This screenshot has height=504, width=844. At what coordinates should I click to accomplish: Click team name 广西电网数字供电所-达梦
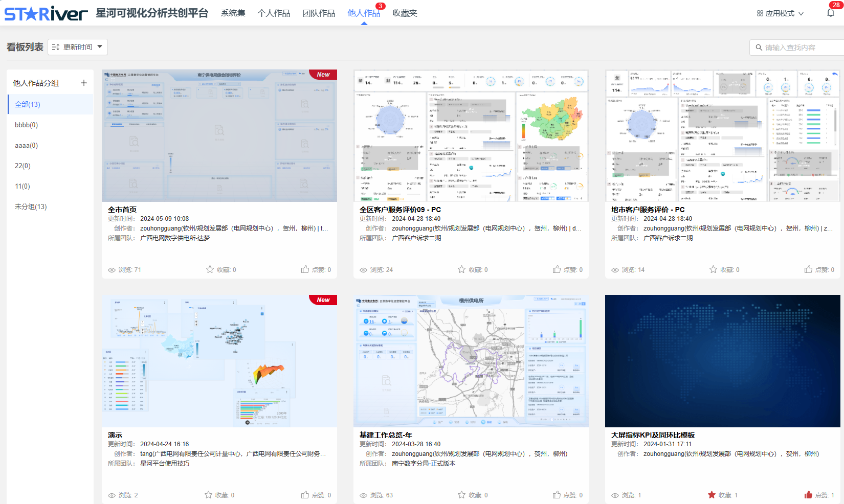[175, 238]
